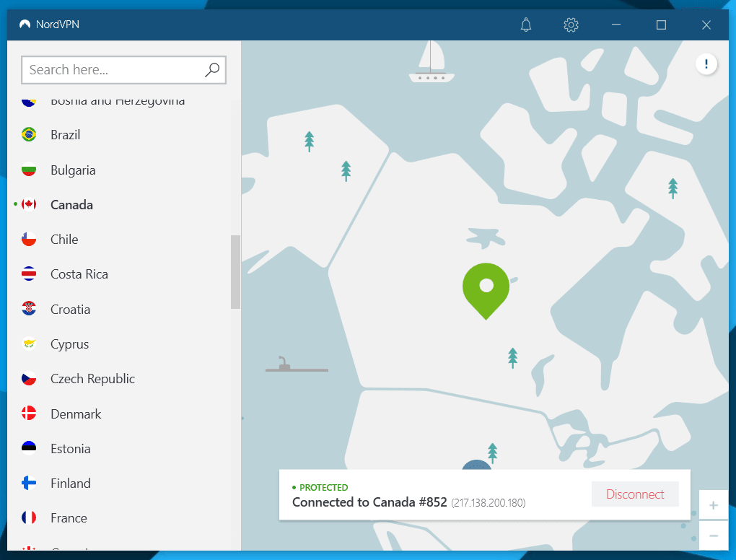Click the Estonia flag icon

[x=29, y=448]
